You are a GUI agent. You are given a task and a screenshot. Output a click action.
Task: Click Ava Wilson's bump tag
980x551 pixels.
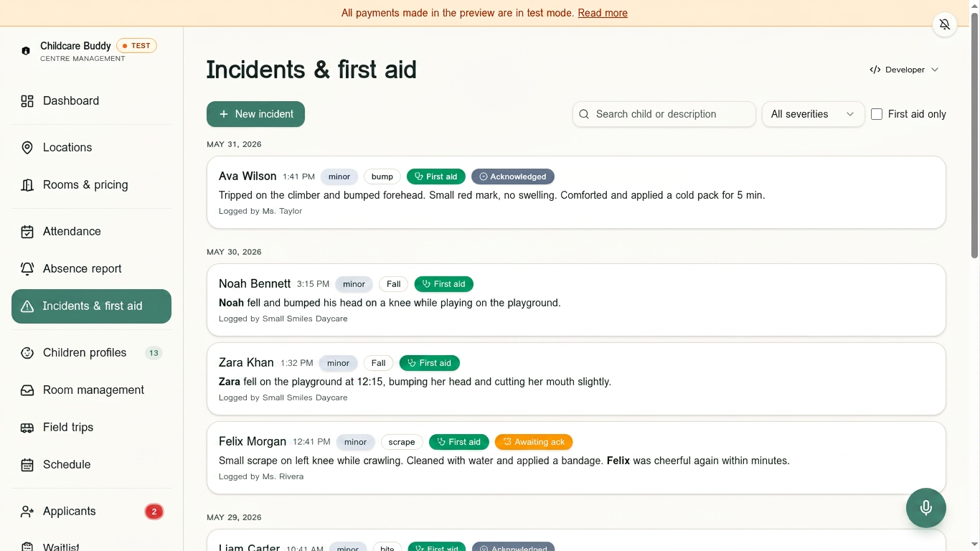(x=382, y=176)
